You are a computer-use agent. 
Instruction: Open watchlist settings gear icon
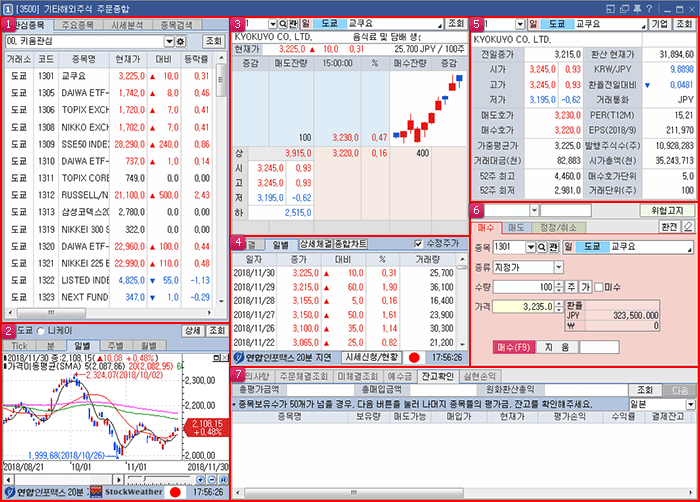tap(180, 42)
